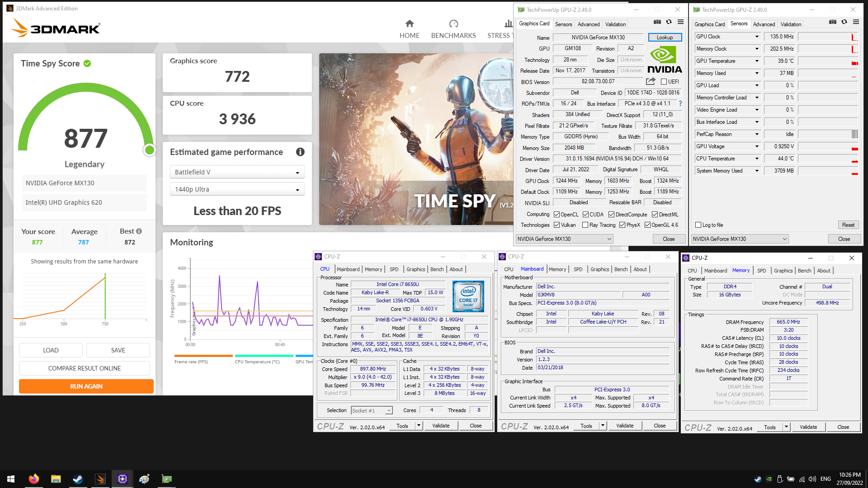This screenshot has height=488, width=868.
Task: Open Firefox from the taskbar
Action: 33,479
